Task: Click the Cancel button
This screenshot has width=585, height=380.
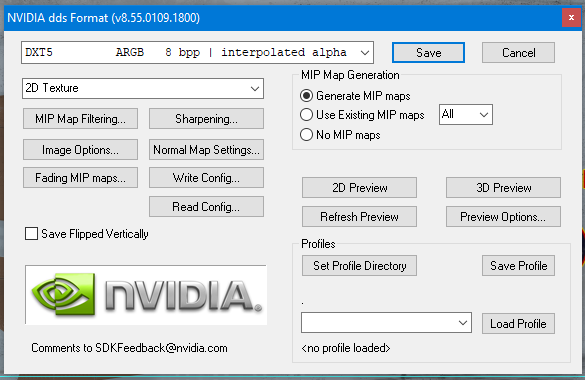Action: (x=518, y=53)
